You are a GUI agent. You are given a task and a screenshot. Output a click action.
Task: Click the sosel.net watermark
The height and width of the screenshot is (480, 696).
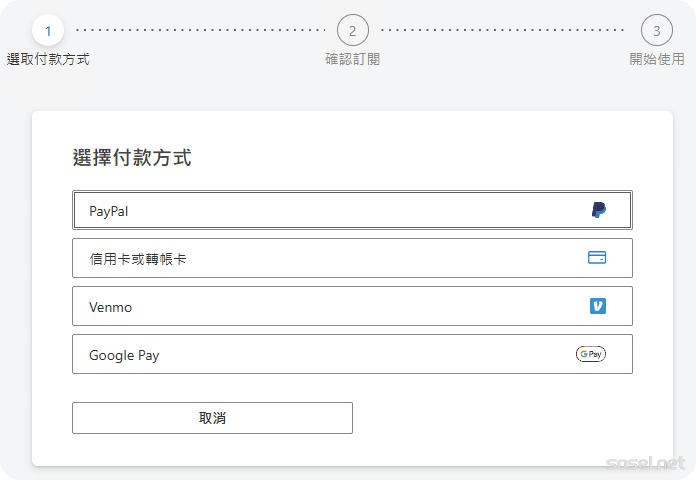[x=645, y=463]
